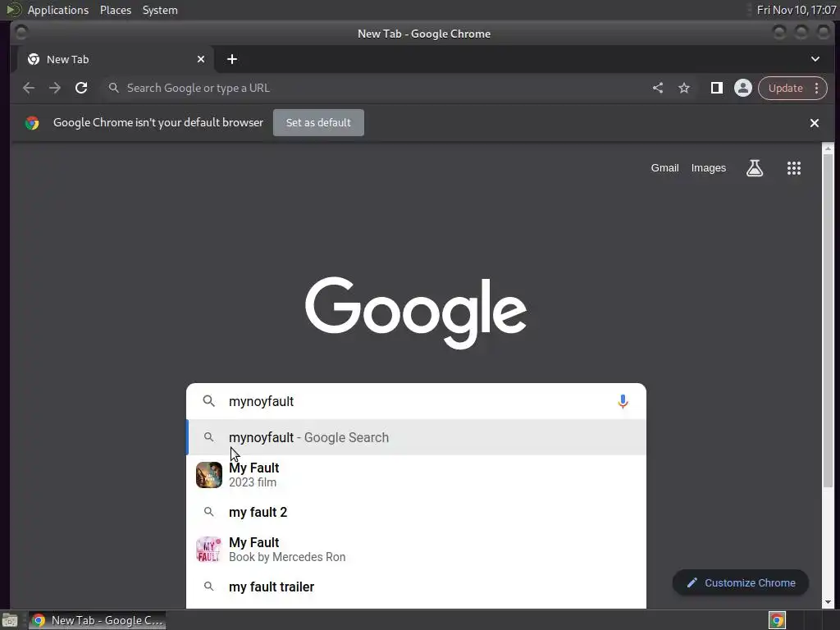
Task: Click the browser forward arrow
Action: [x=55, y=88]
